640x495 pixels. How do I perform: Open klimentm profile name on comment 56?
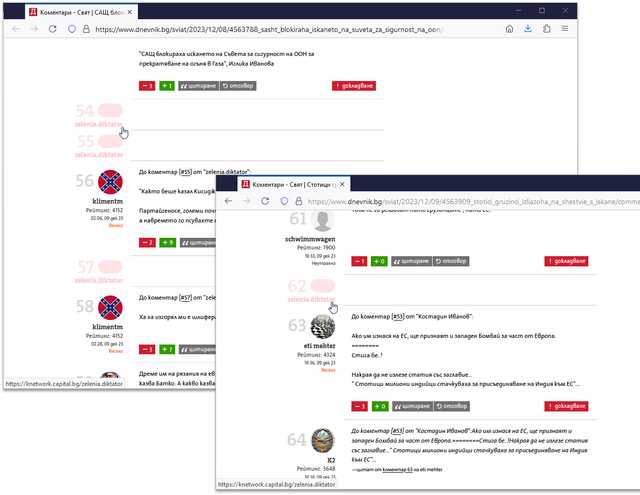(107, 201)
